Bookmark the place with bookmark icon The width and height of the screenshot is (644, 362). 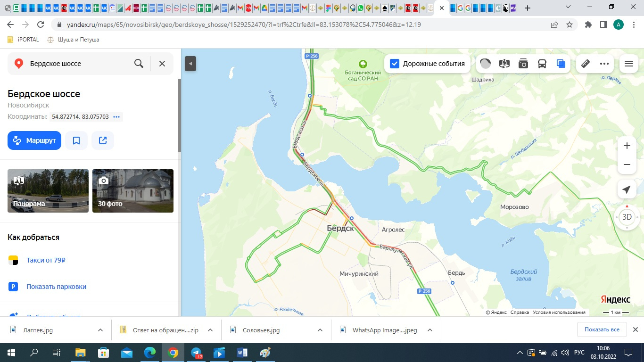[76, 140]
